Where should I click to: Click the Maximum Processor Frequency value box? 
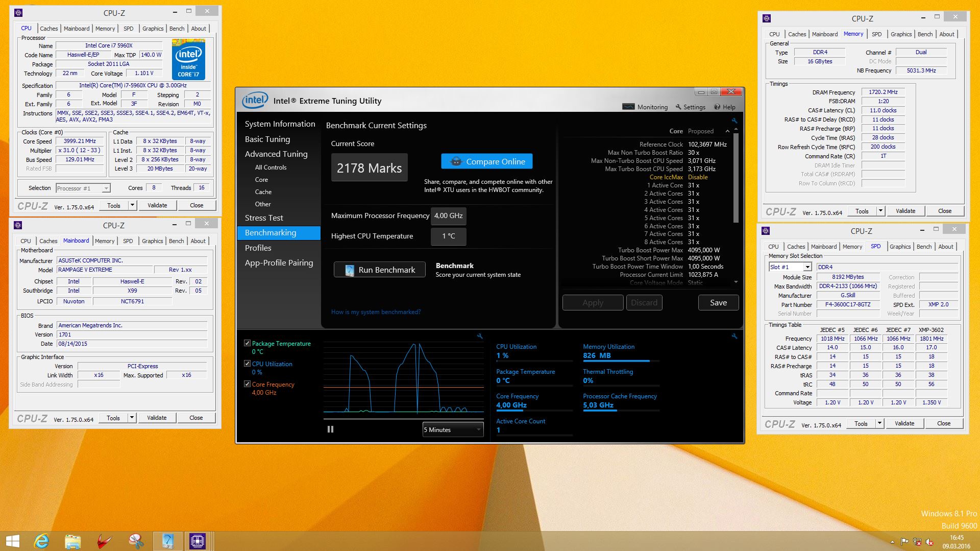click(448, 216)
